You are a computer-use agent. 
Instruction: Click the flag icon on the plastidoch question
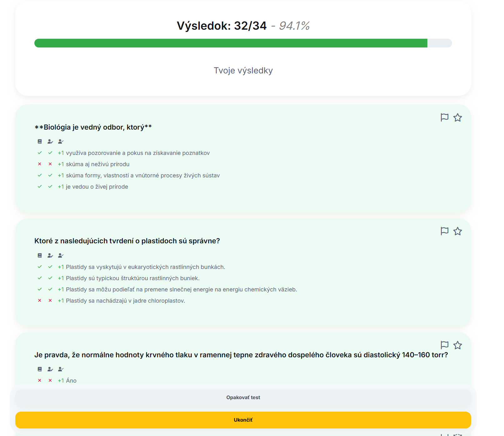444,231
